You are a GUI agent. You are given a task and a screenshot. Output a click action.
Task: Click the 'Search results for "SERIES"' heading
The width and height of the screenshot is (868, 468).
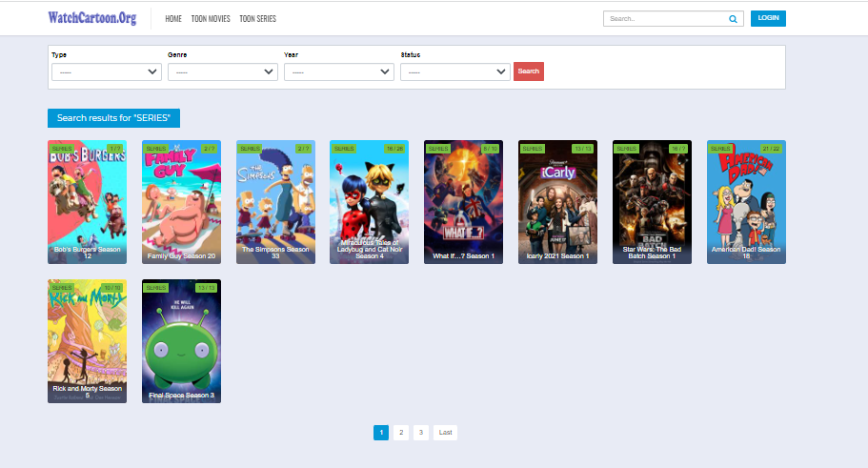(x=113, y=118)
